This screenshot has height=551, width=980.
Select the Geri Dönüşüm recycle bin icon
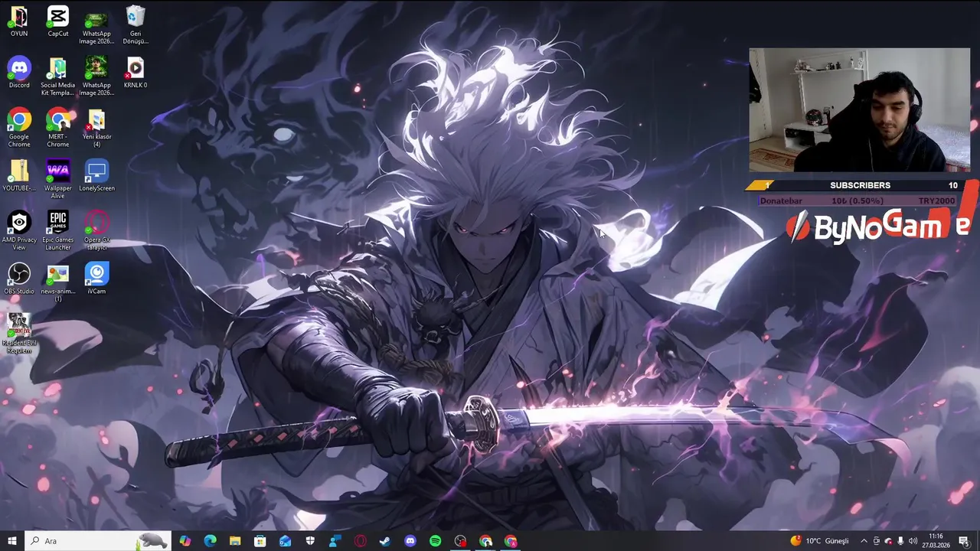pos(136,24)
